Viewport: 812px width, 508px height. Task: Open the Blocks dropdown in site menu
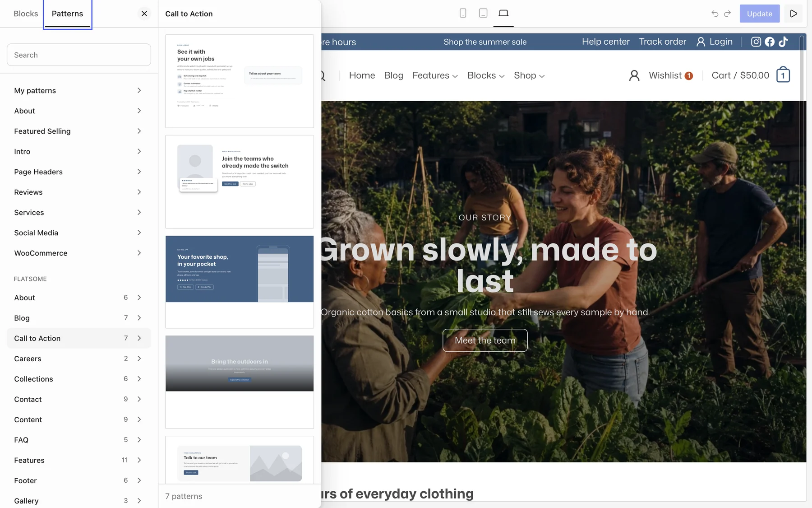click(x=486, y=75)
